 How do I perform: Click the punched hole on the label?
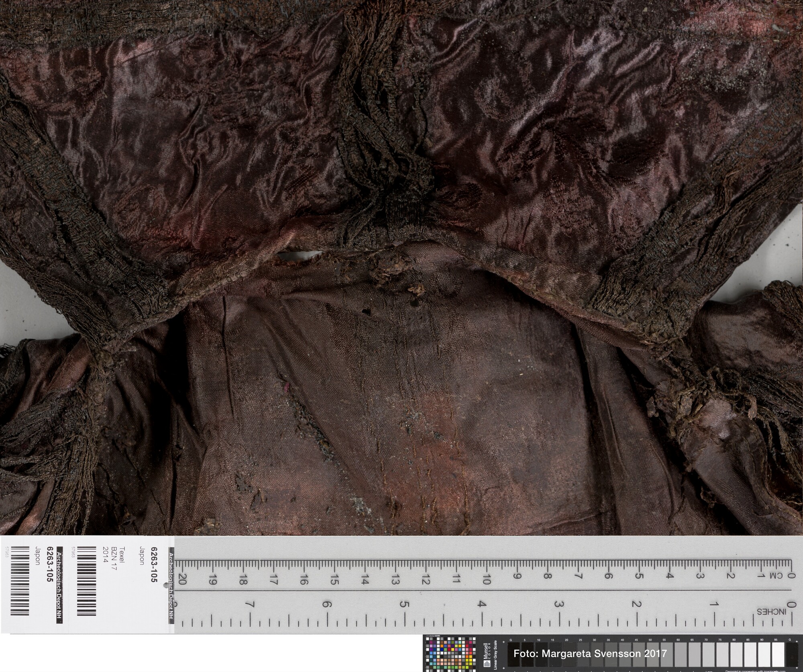coord(166,585)
